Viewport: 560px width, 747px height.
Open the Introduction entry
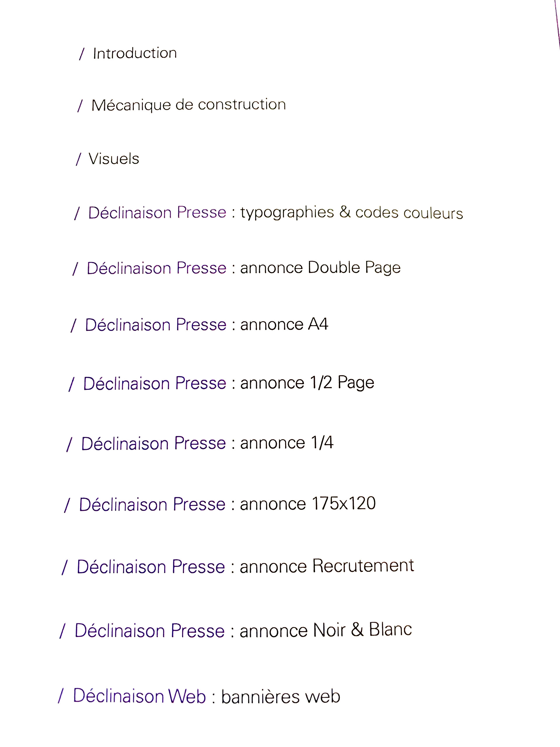coord(135,53)
